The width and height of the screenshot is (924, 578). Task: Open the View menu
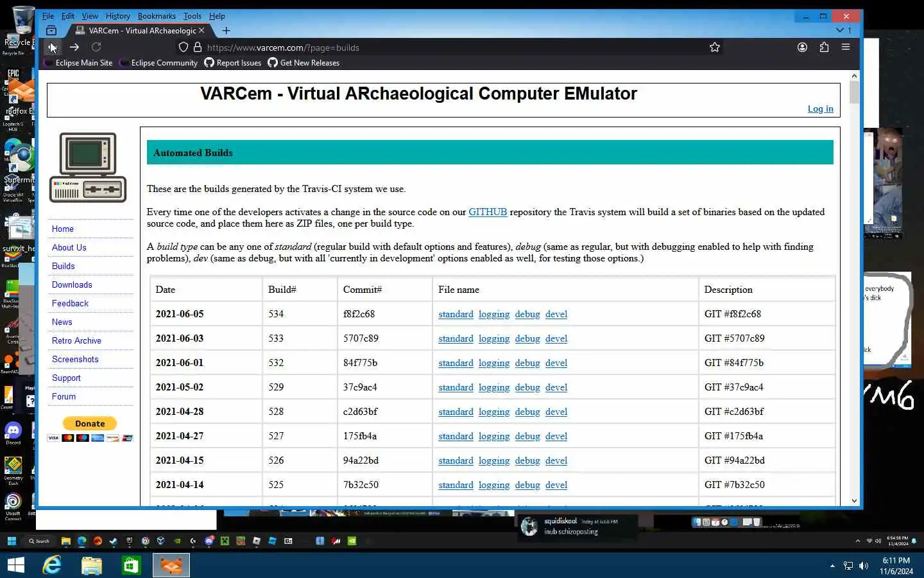point(90,16)
